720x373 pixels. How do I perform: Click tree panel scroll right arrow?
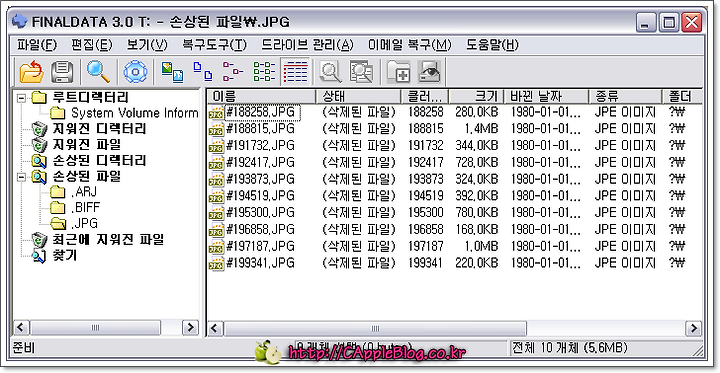(x=191, y=328)
